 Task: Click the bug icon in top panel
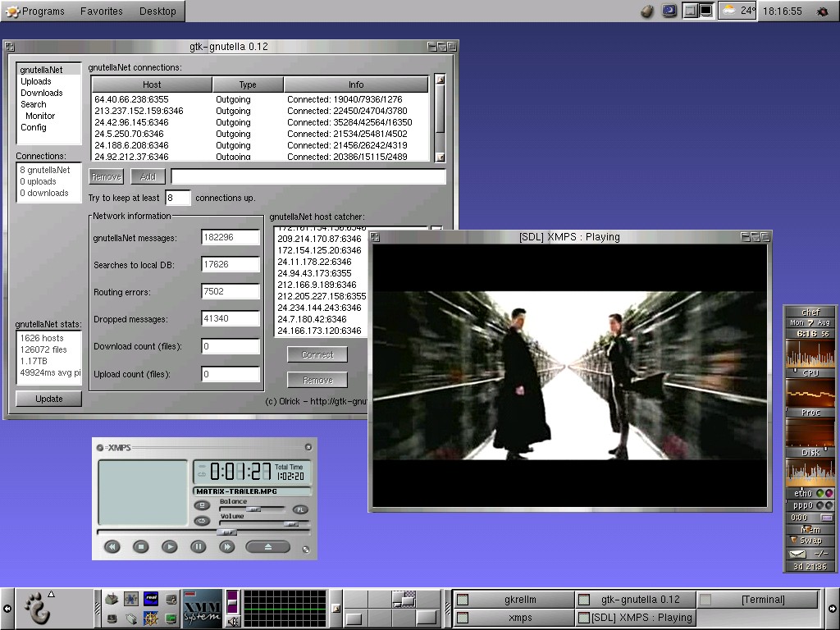[822, 11]
